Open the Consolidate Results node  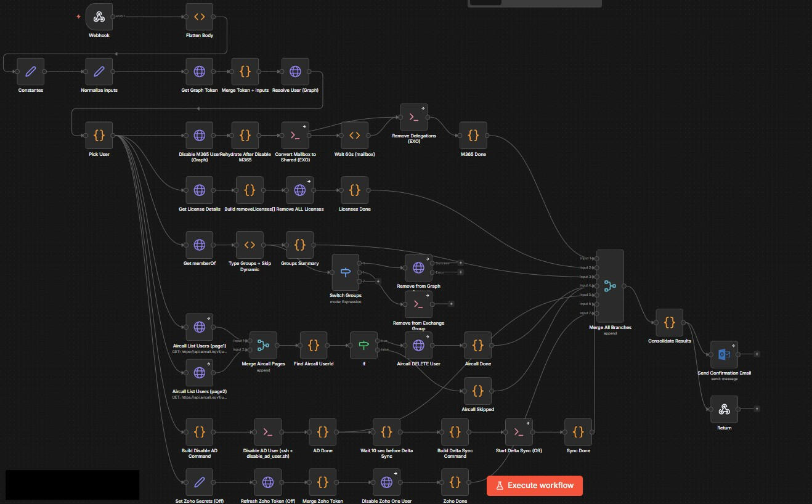coord(669,322)
